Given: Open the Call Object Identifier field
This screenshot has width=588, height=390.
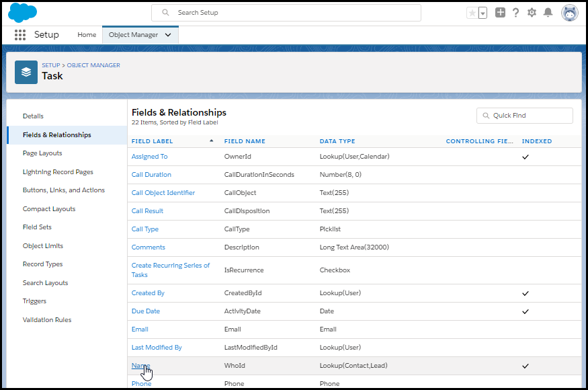Looking at the screenshot, I should 163,192.
